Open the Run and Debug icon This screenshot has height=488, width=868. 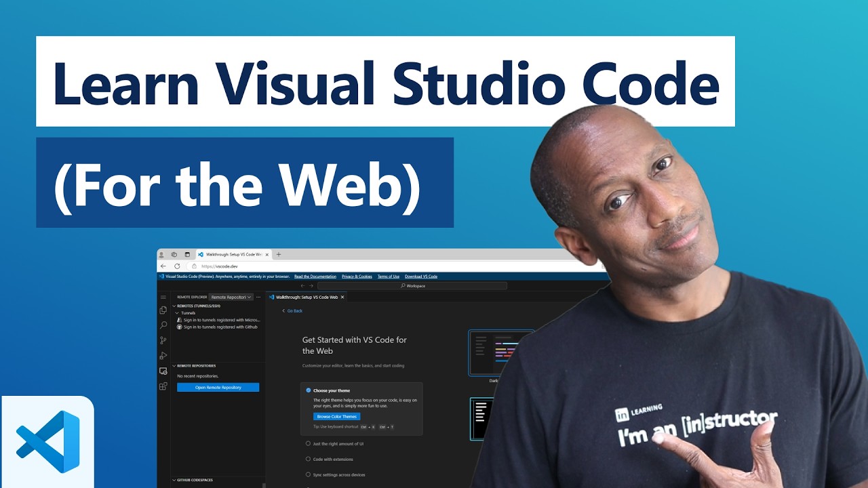tap(163, 356)
